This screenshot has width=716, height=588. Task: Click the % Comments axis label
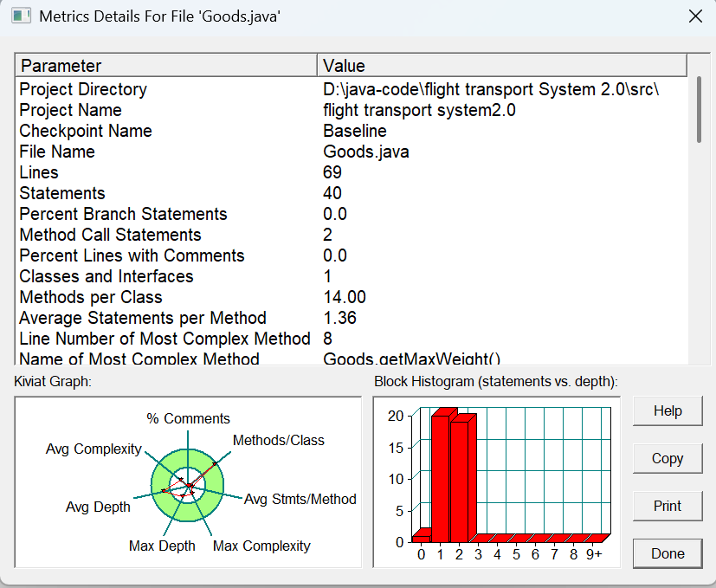click(188, 418)
